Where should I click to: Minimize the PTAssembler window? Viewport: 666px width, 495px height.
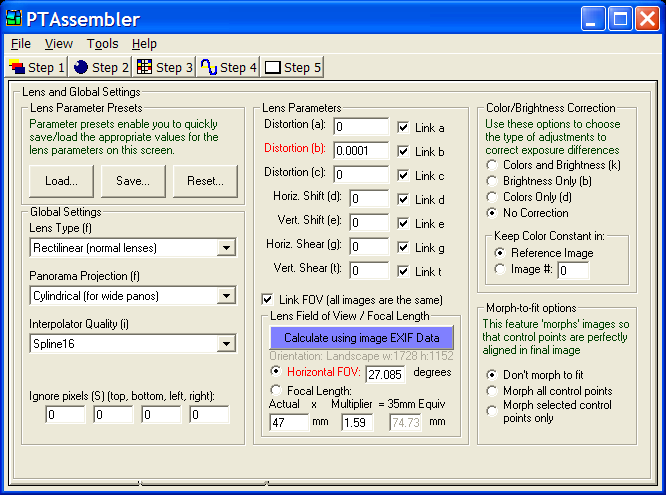point(593,19)
